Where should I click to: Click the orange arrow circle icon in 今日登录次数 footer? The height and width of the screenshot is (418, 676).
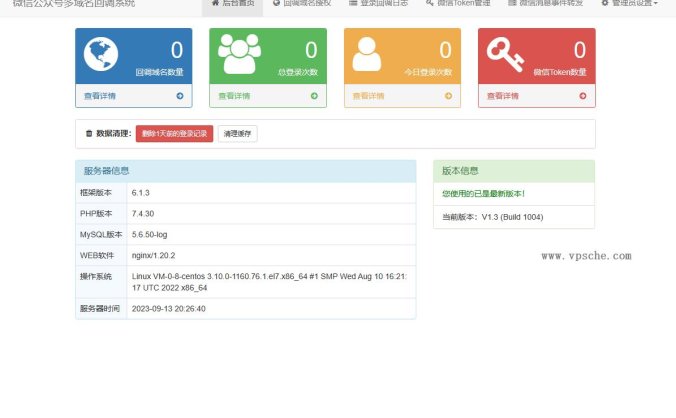(448, 96)
